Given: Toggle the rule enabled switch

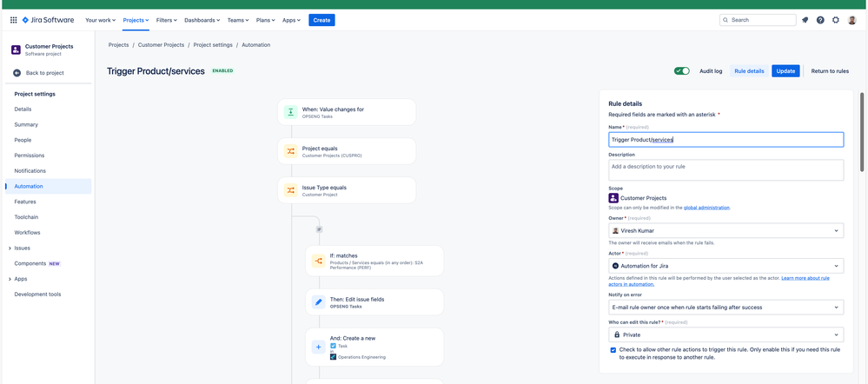Looking at the screenshot, I should pos(682,71).
